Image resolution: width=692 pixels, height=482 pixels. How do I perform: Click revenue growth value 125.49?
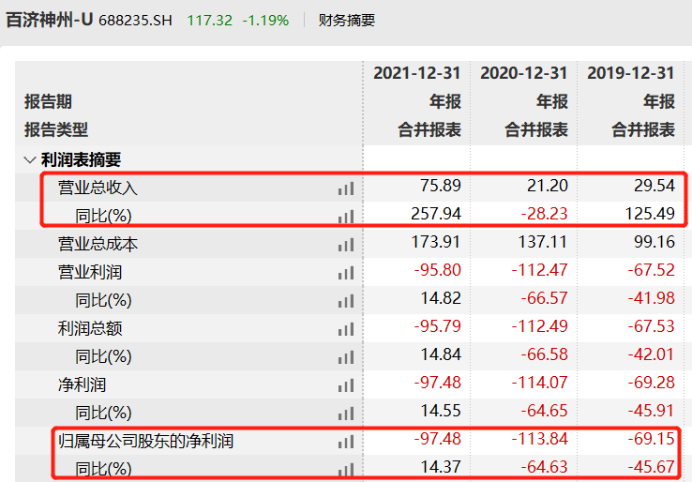650,214
